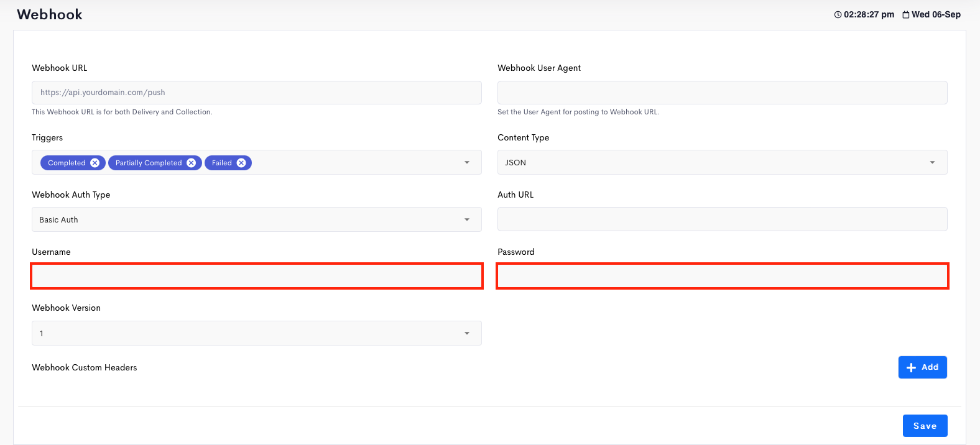Focus the Webhook URL input field

256,93
